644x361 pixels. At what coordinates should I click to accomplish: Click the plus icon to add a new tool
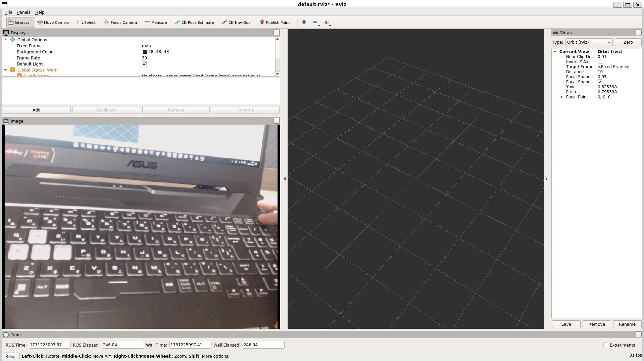304,22
